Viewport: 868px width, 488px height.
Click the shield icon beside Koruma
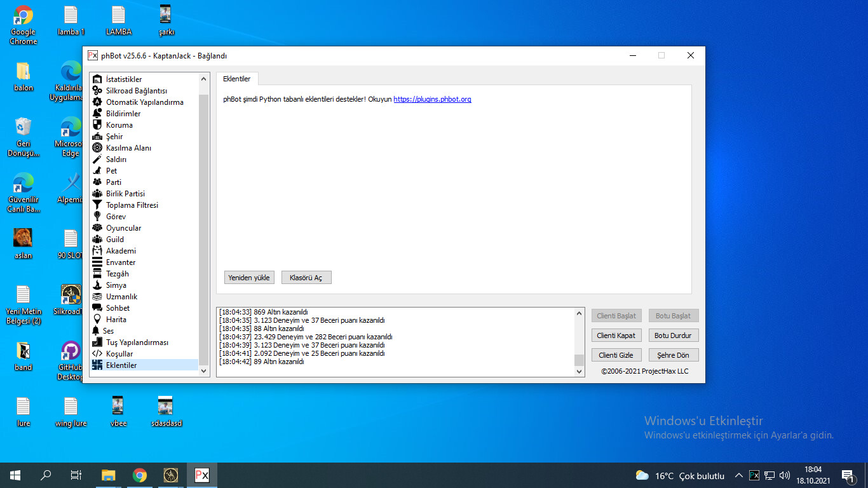97,125
